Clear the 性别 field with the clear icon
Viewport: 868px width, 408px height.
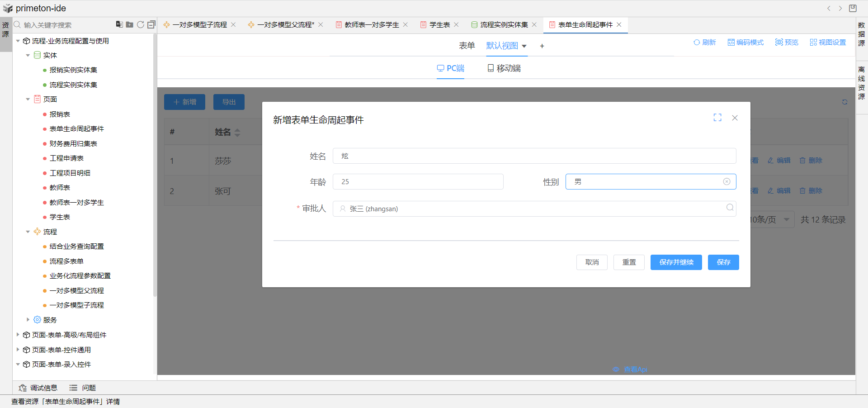[x=726, y=182]
